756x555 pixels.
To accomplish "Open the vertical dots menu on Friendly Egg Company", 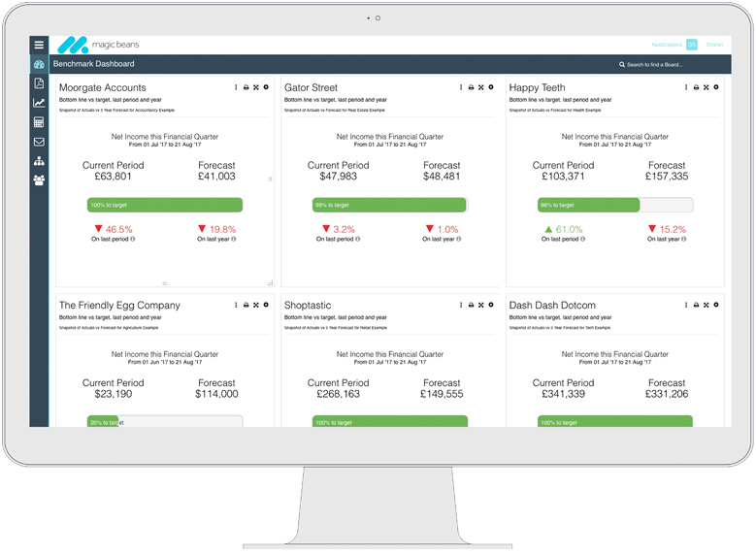I will 236,306.
